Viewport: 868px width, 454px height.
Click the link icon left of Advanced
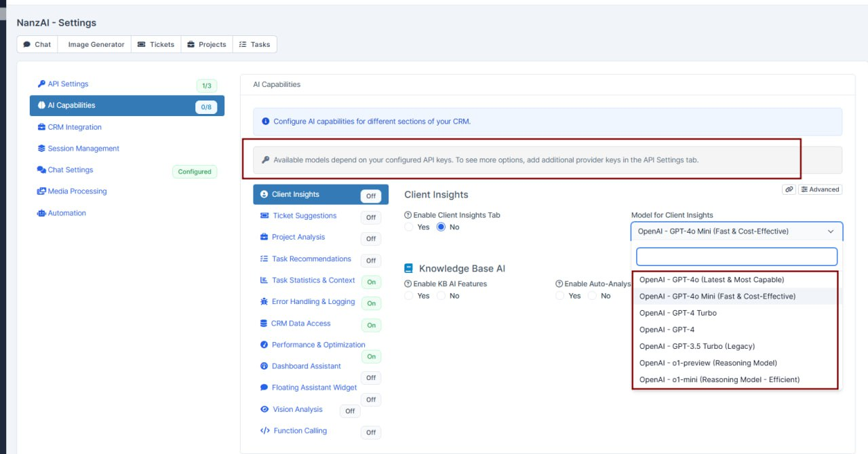tap(789, 190)
